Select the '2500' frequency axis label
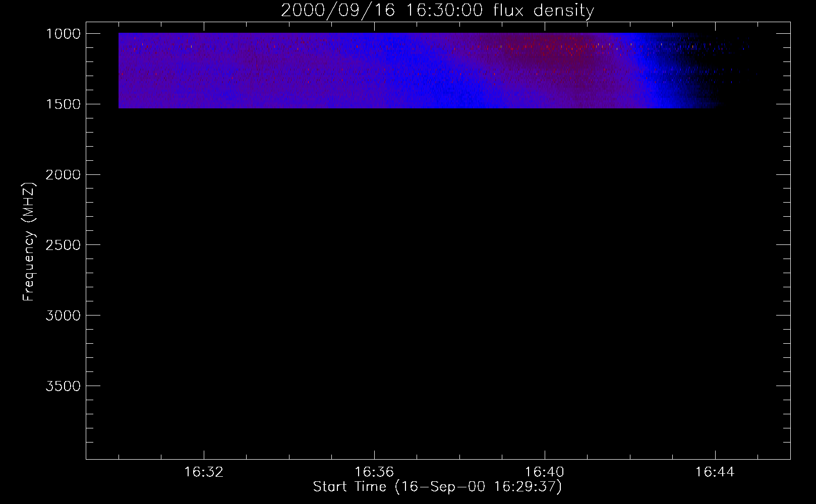816x504 pixels. tap(63, 245)
